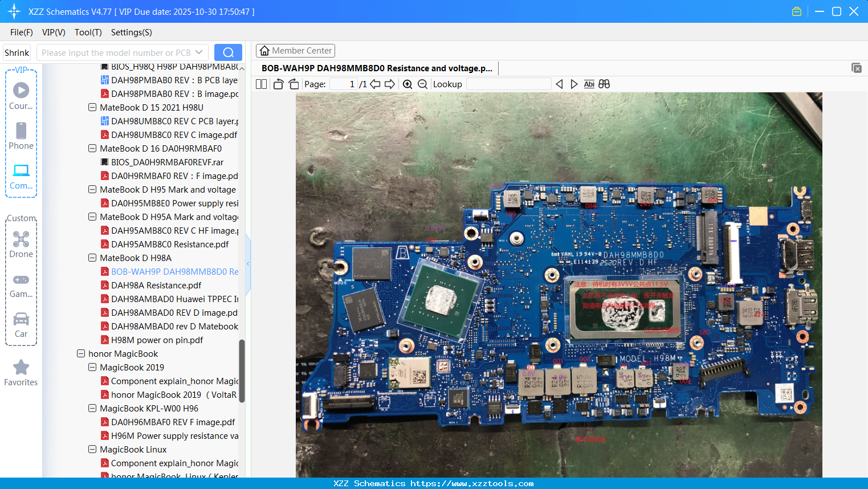
Task: Select the BOB-WAH9P Resistance and voltage tab
Action: [377, 68]
